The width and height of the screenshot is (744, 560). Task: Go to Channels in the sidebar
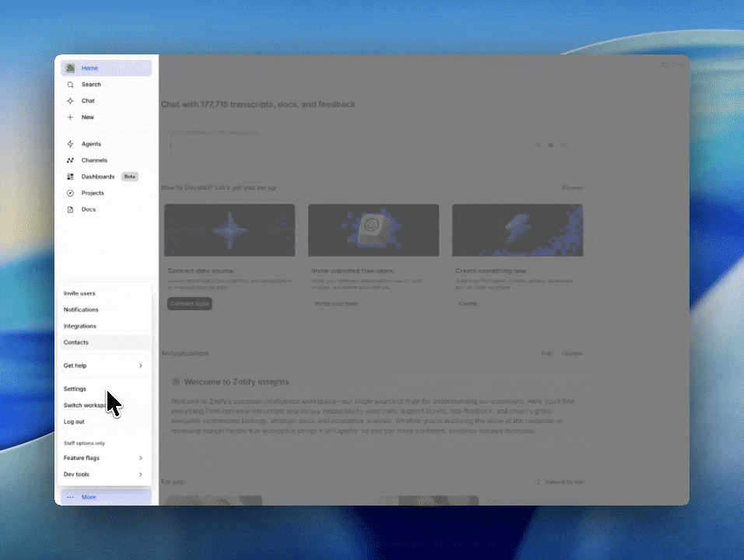(x=106, y=160)
